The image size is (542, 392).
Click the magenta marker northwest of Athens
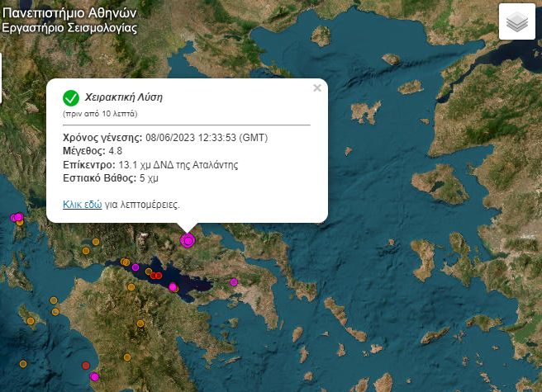[234, 282]
